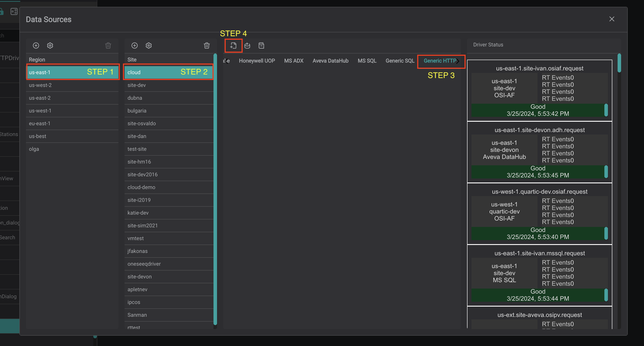Select region us-east-2
The width and height of the screenshot is (644, 346).
(72, 98)
